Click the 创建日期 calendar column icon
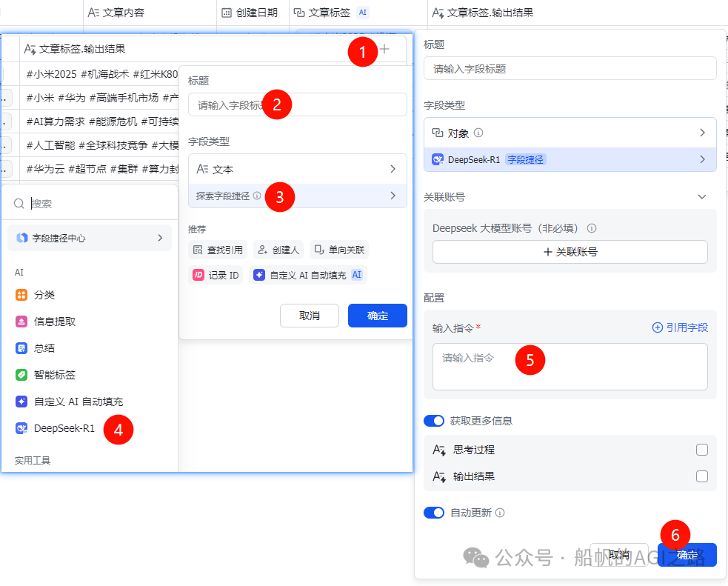 click(227, 13)
